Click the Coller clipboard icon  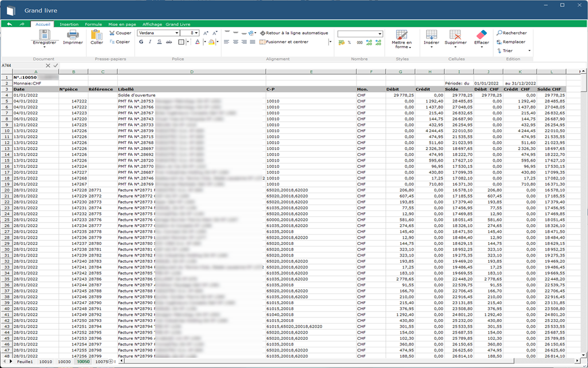pos(96,34)
